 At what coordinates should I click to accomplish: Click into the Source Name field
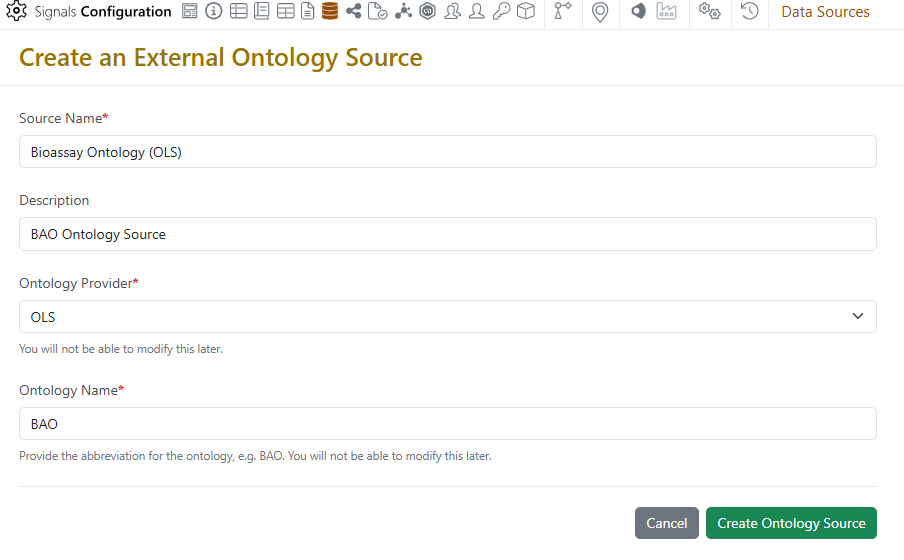[x=447, y=152]
